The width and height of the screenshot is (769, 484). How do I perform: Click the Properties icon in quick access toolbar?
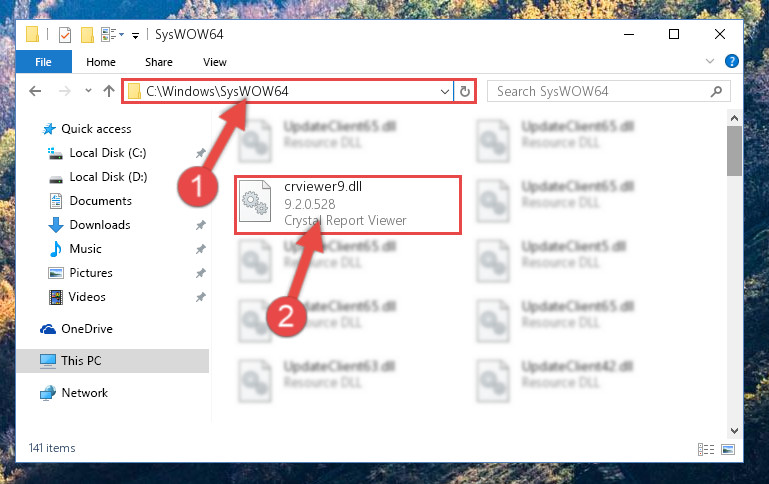point(65,35)
